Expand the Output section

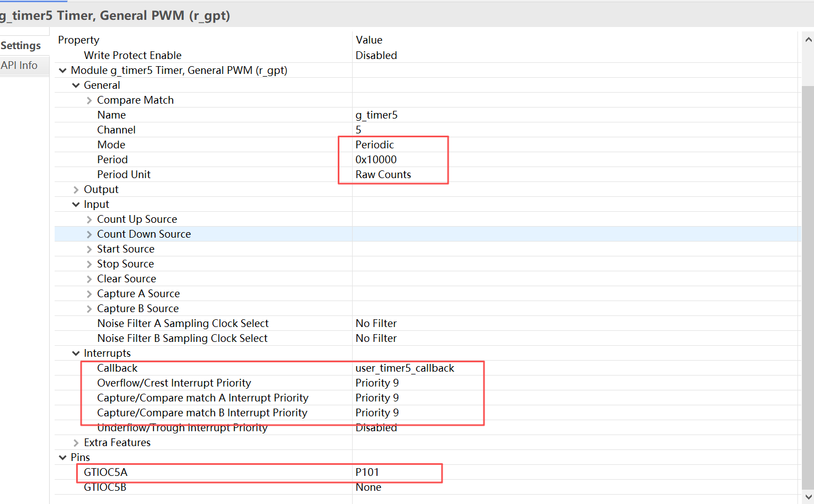76,190
